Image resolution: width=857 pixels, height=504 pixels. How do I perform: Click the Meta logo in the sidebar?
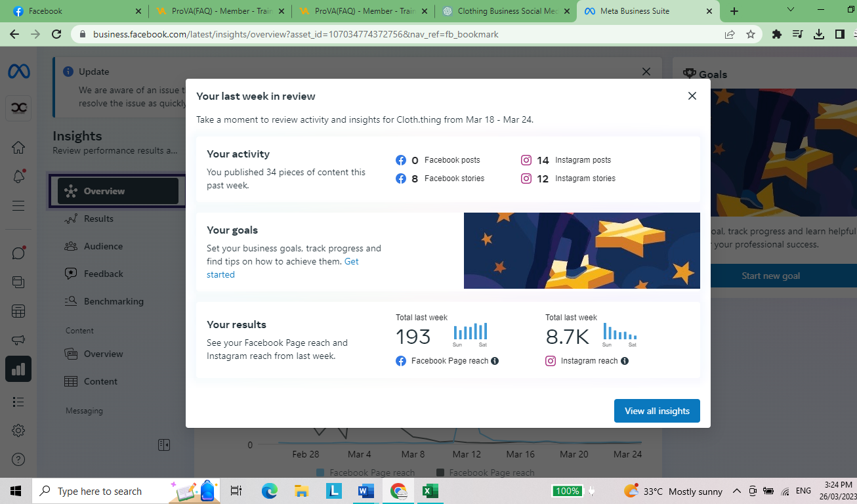click(x=18, y=72)
